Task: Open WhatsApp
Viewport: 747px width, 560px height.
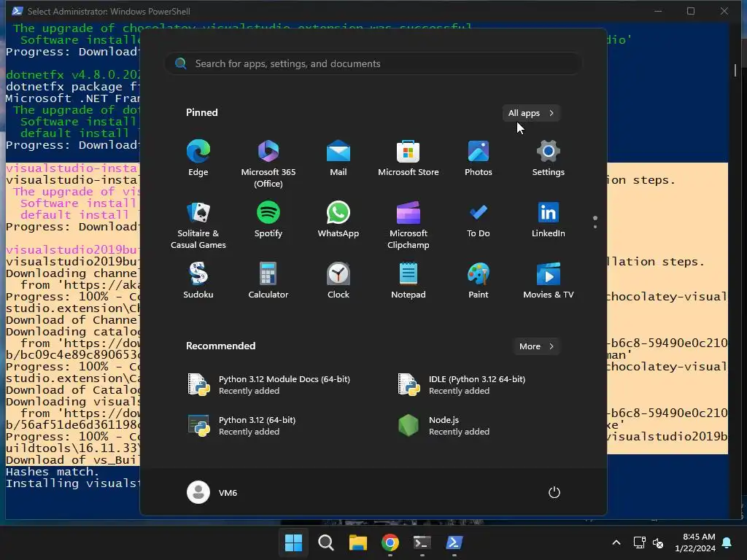Action: 338,220
